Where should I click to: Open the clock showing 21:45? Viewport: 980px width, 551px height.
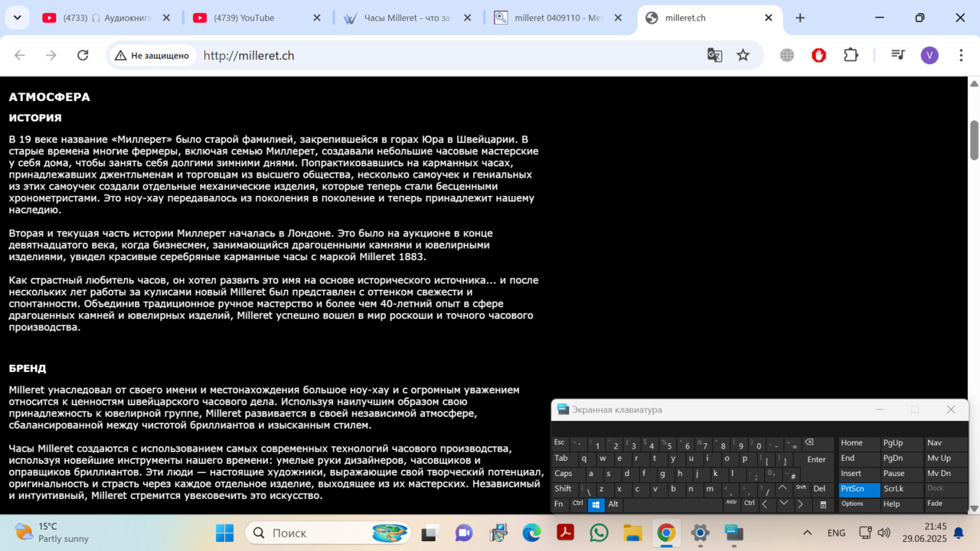pos(924,533)
